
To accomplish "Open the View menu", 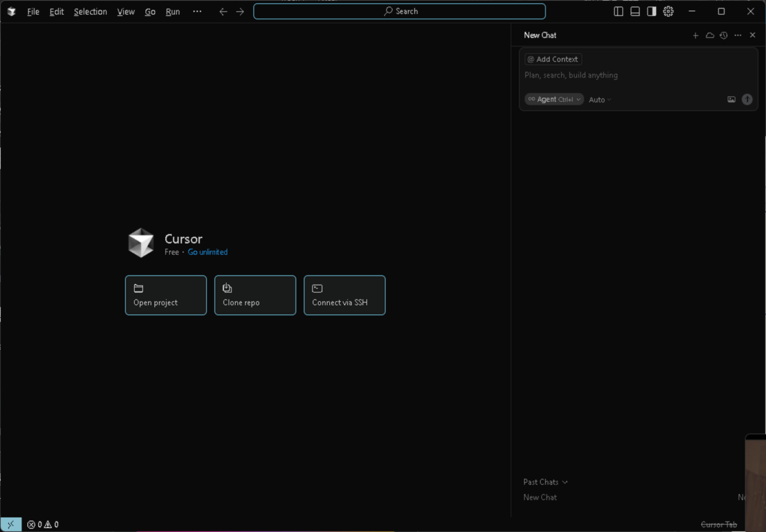I will [126, 12].
